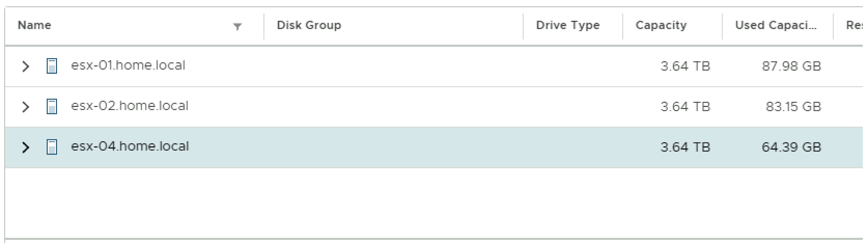Image resolution: width=868 pixels, height=243 pixels.
Task: Click the partially visible rightmost column header
Action: click(x=854, y=25)
